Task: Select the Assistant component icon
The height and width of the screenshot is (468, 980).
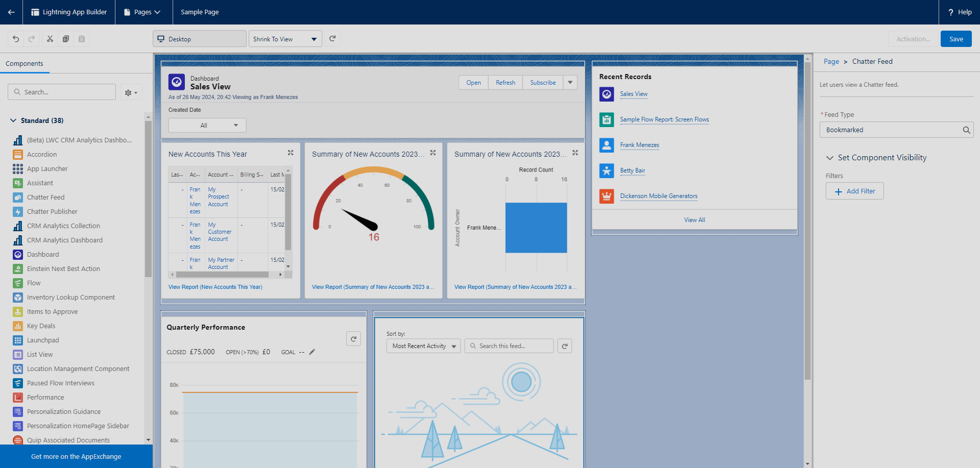Action: click(18, 183)
